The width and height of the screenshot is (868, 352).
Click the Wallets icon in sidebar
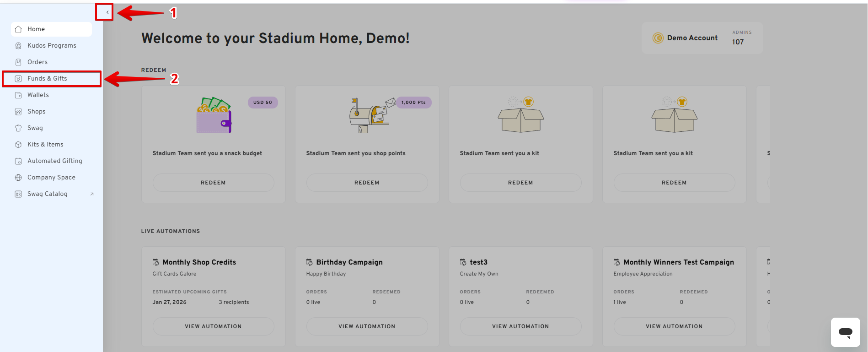tap(18, 95)
